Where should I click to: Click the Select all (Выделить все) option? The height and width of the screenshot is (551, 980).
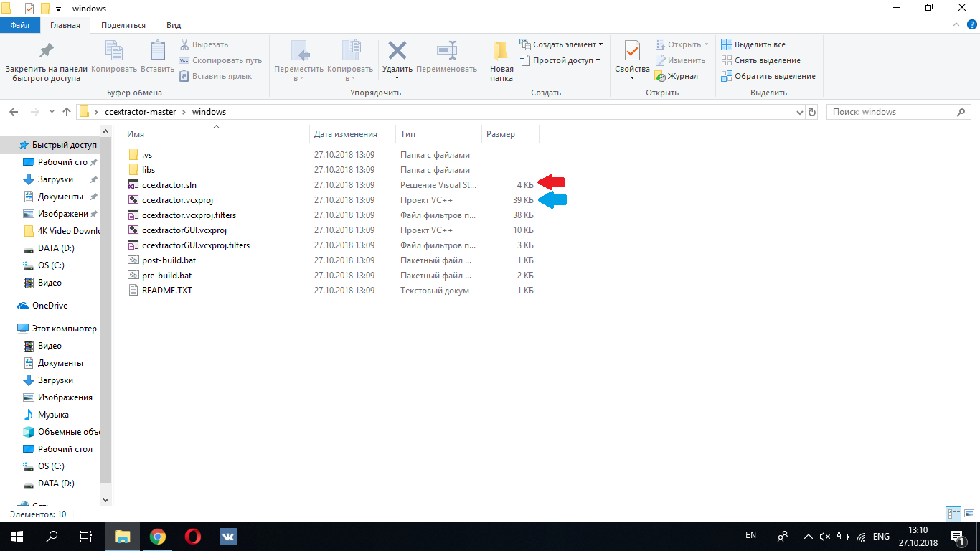tap(753, 44)
